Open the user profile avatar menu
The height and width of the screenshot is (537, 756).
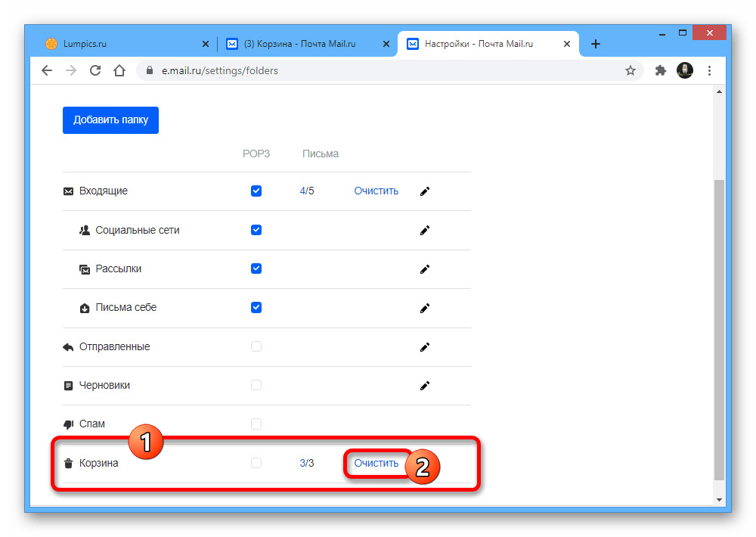685,70
